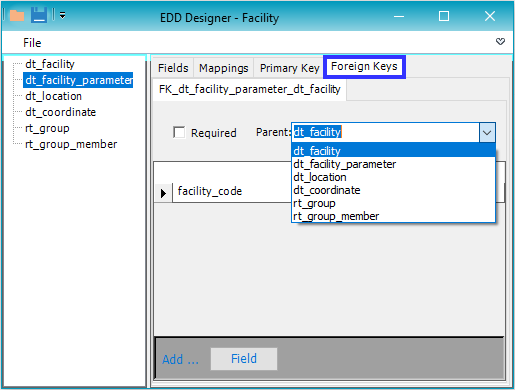
Task: Click the Field button
Action: [x=244, y=359]
